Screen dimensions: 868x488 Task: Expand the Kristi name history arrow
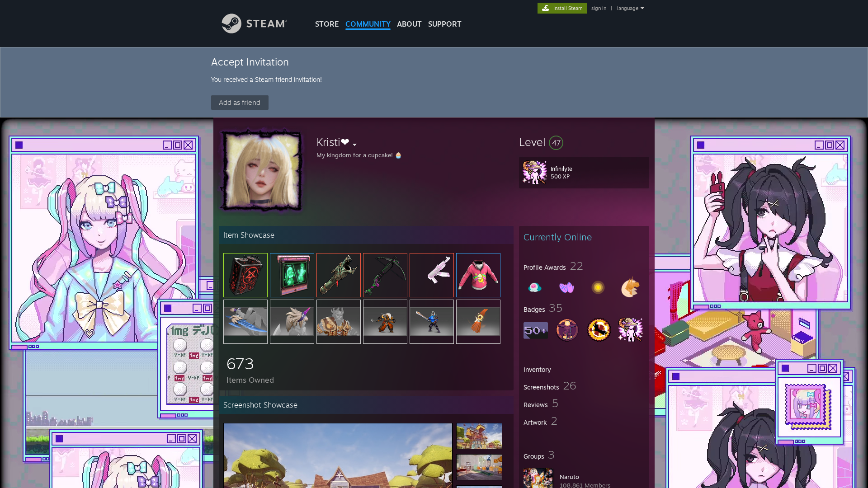[x=355, y=145]
